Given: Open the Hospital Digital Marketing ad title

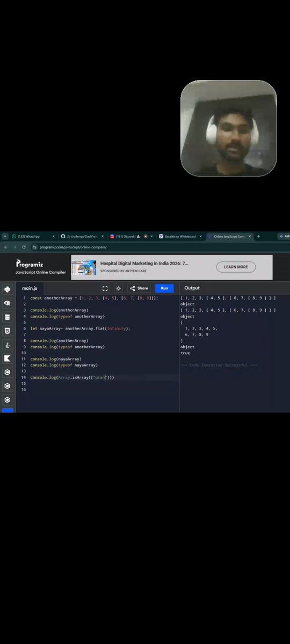Looking at the screenshot, I should click(144, 264).
